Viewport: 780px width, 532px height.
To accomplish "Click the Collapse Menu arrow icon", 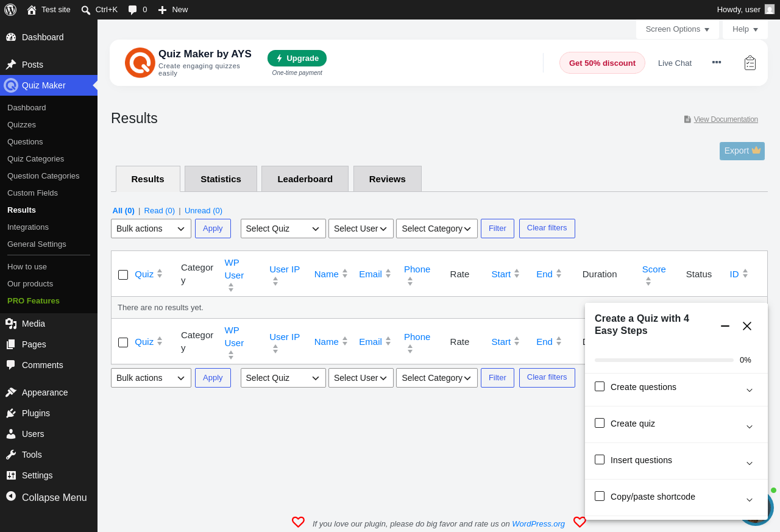I will coord(11,496).
